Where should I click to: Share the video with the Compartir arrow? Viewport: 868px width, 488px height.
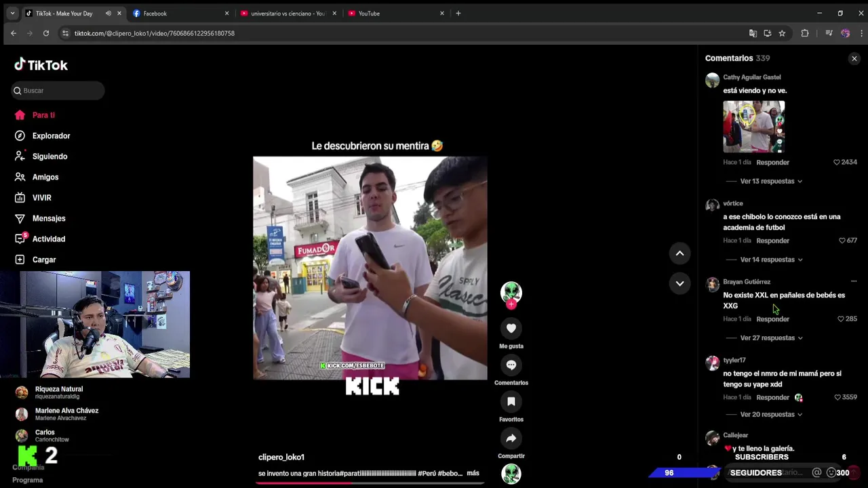pos(511,439)
